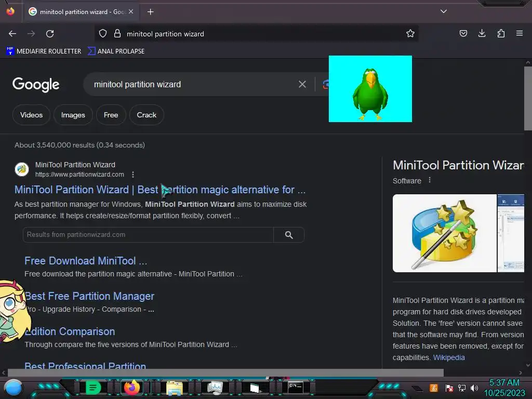Viewport: 532px width, 399px height.
Task: Open the green notes app on taskbar
Action: tap(93, 388)
